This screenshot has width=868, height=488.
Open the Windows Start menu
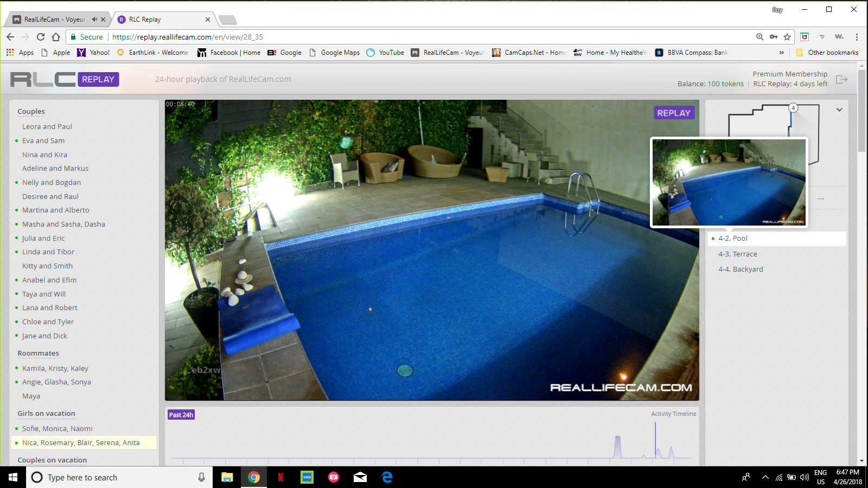(x=13, y=477)
